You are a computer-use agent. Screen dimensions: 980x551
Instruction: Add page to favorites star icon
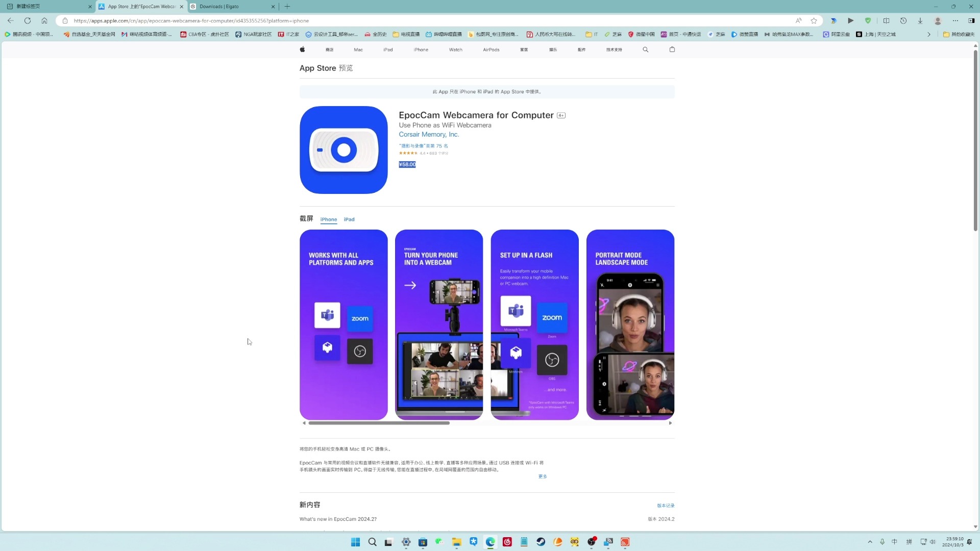pos(814,20)
